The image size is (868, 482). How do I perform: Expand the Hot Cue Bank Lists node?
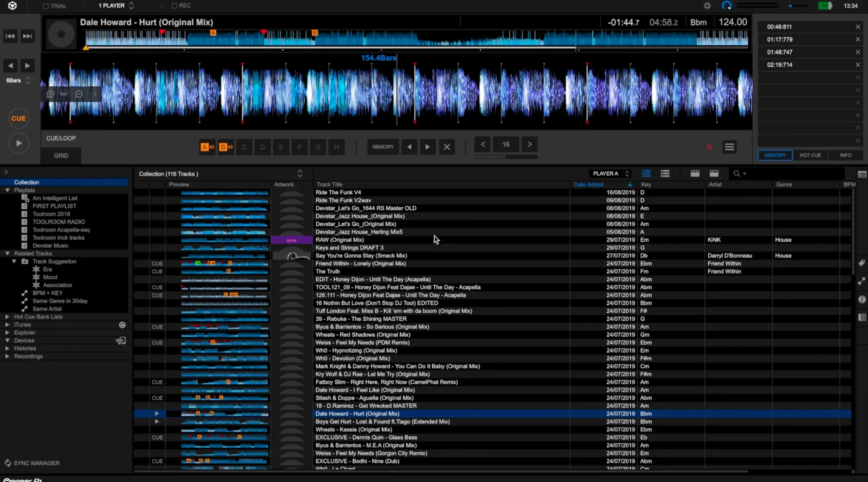click(x=7, y=317)
